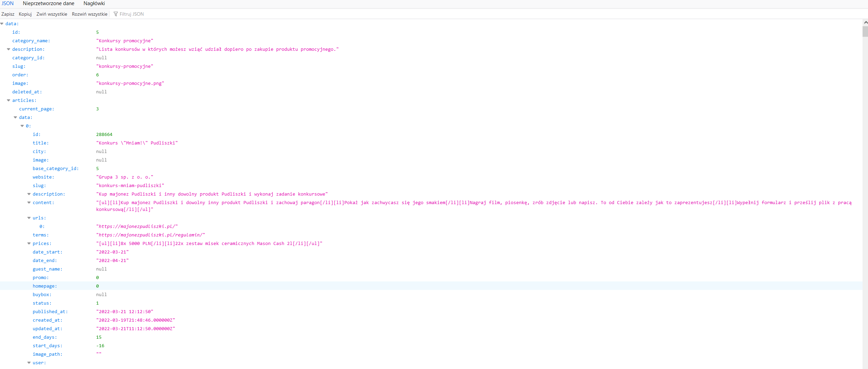Switch to Nieprzetworzone dane tab

click(x=48, y=3)
